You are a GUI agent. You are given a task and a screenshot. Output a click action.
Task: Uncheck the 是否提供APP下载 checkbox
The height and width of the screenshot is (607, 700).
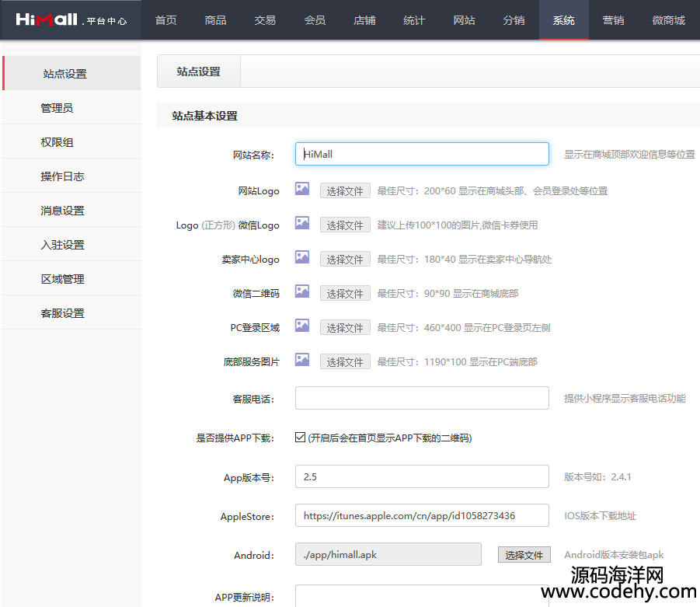click(301, 438)
